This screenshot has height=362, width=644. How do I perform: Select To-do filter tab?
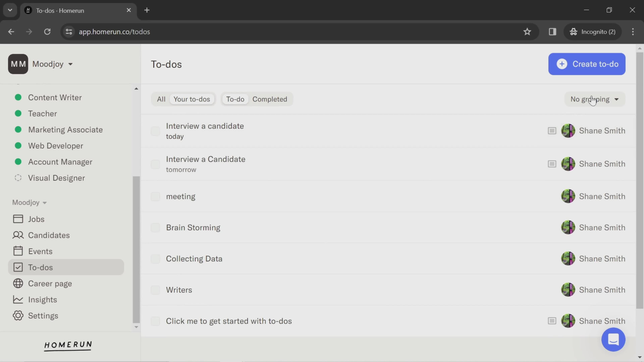235,99
